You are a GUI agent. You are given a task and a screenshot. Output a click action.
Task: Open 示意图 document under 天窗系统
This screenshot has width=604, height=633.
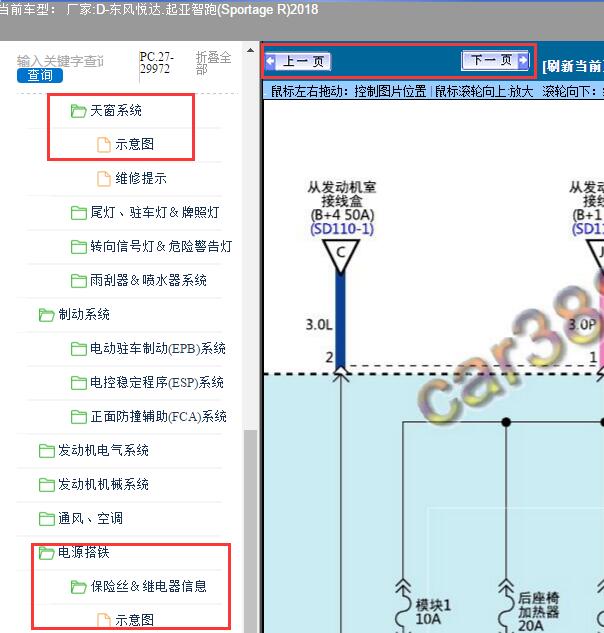click(x=134, y=144)
